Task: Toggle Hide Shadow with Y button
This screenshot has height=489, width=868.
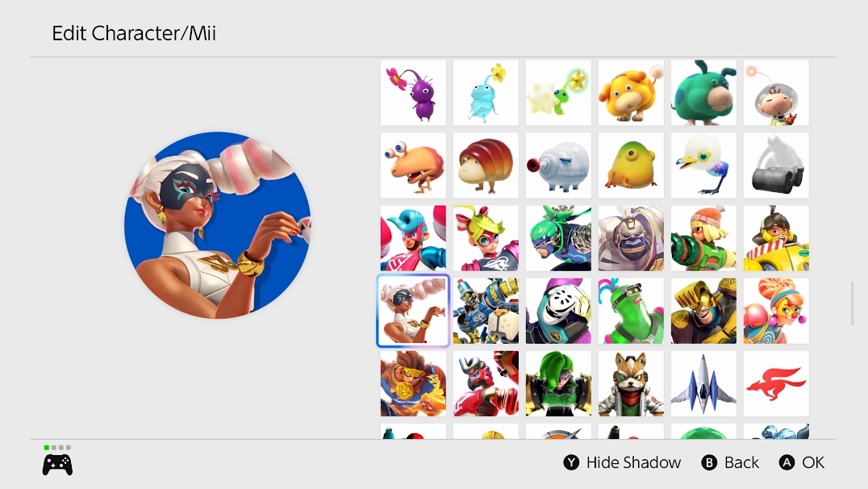Action: pyautogui.click(x=622, y=462)
